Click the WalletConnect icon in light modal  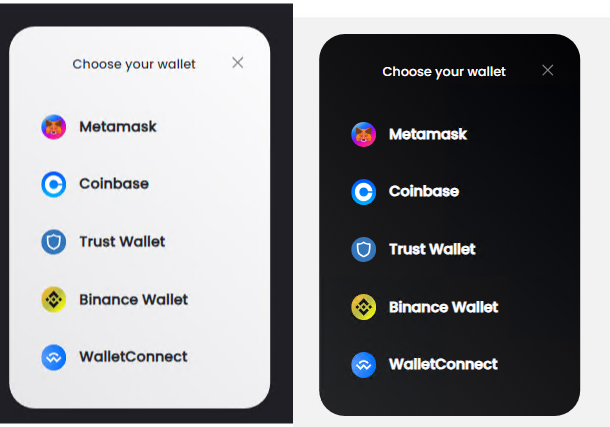(x=53, y=357)
